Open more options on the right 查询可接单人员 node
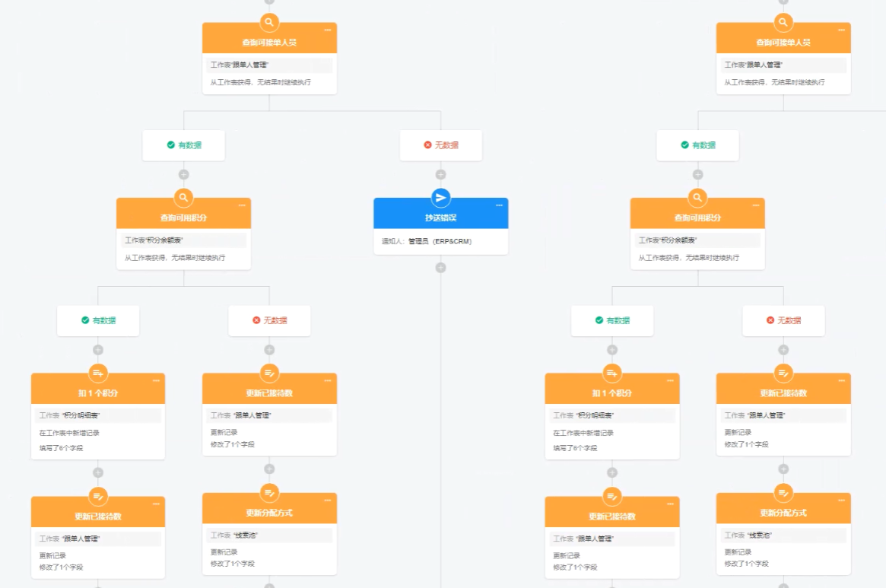Viewport: 886px width, 588px height. (x=841, y=30)
